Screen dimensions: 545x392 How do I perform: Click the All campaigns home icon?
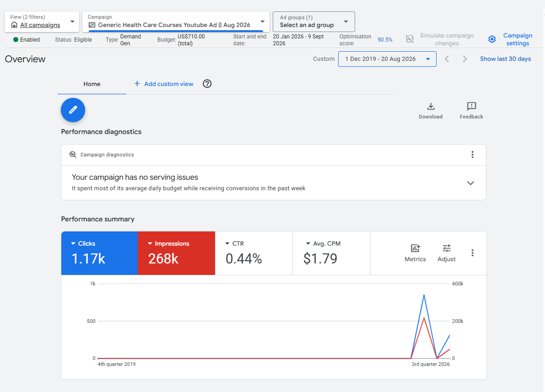pyautogui.click(x=14, y=25)
